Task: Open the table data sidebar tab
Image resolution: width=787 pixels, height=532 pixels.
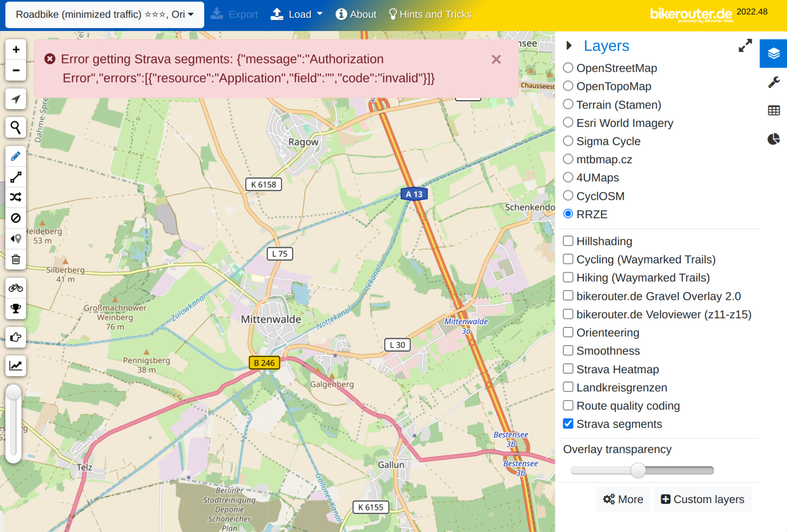Action: pyautogui.click(x=774, y=111)
